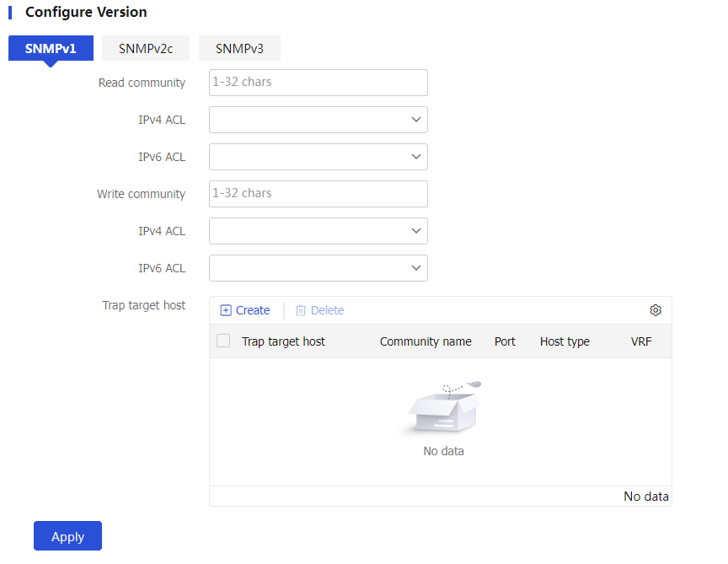The height and width of the screenshot is (564, 728).
Task: Click the Apply button
Action: (x=67, y=535)
